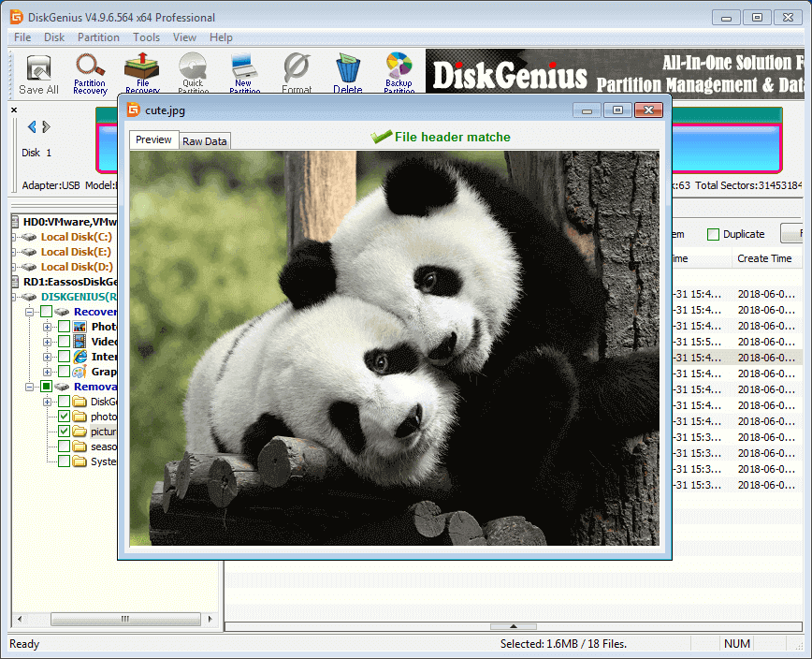
Task: Sort by Create Time column header
Action: [765, 258]
